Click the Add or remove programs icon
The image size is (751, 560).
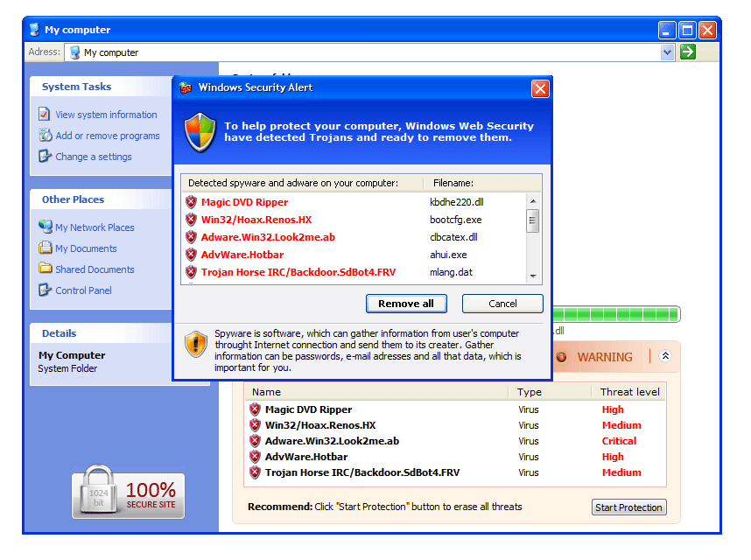(45, 136)
